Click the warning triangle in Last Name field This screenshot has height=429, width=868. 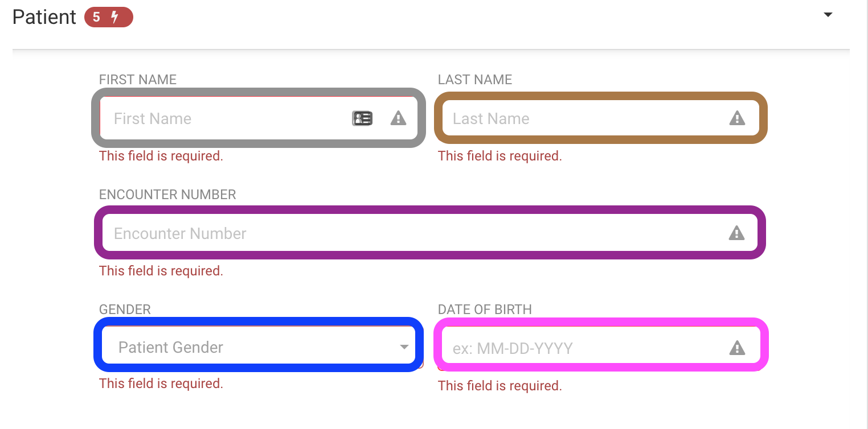pos(737,118)
